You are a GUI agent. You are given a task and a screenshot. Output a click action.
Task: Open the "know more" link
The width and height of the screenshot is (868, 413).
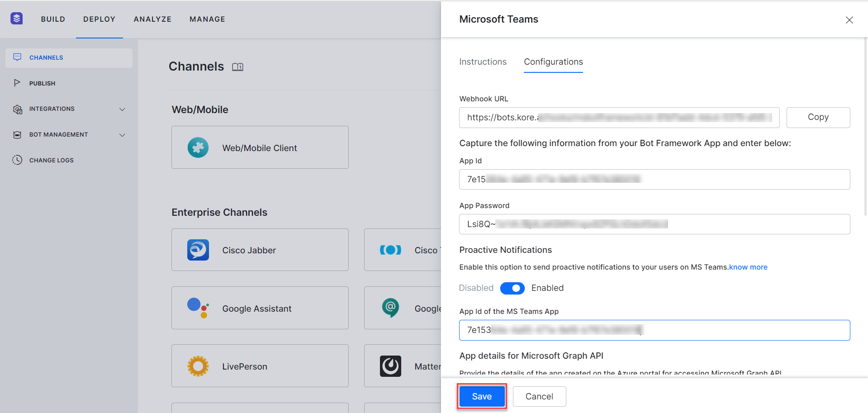(748, 267)
